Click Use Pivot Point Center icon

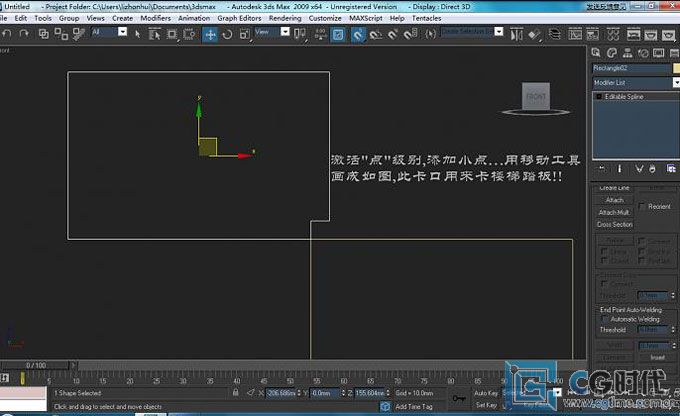pyautogui.click(x=300, y=34)
